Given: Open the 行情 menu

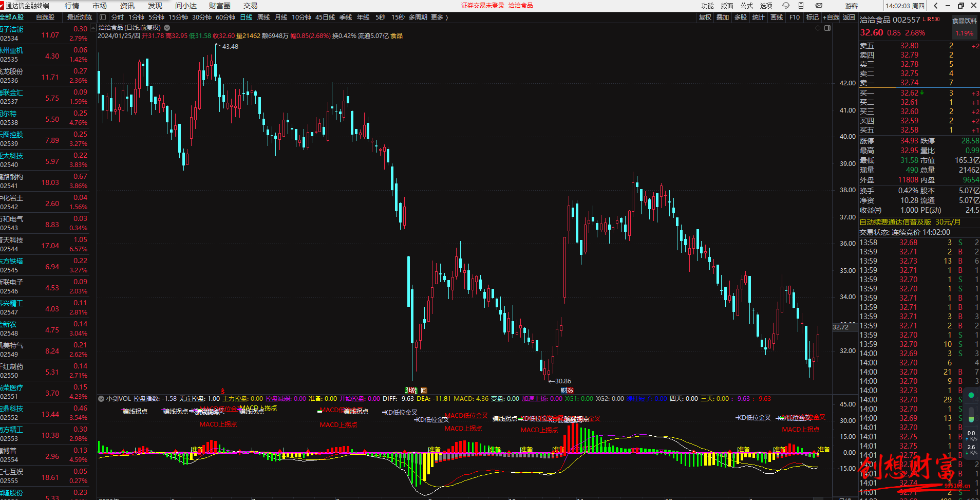Looking at the screenshot, I should click(72, 6).
